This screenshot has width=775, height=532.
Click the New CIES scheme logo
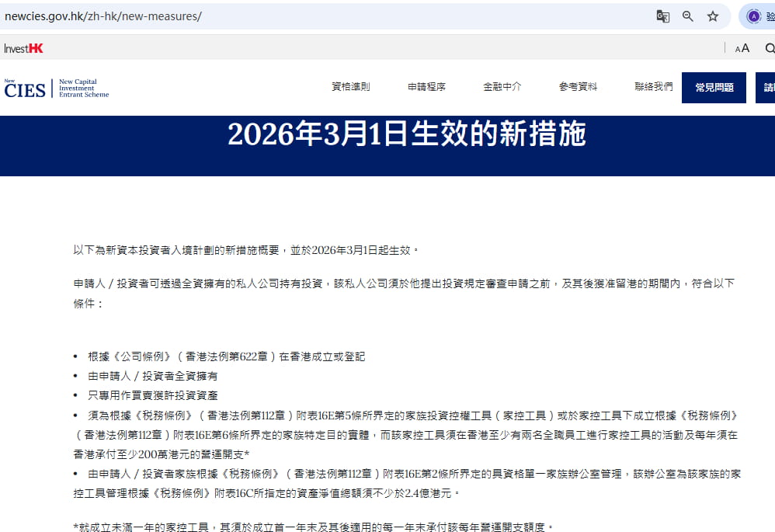click(x=56, y=88)
